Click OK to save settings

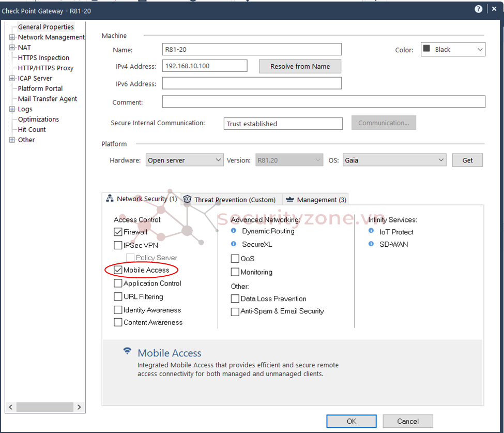coord(352,421)
